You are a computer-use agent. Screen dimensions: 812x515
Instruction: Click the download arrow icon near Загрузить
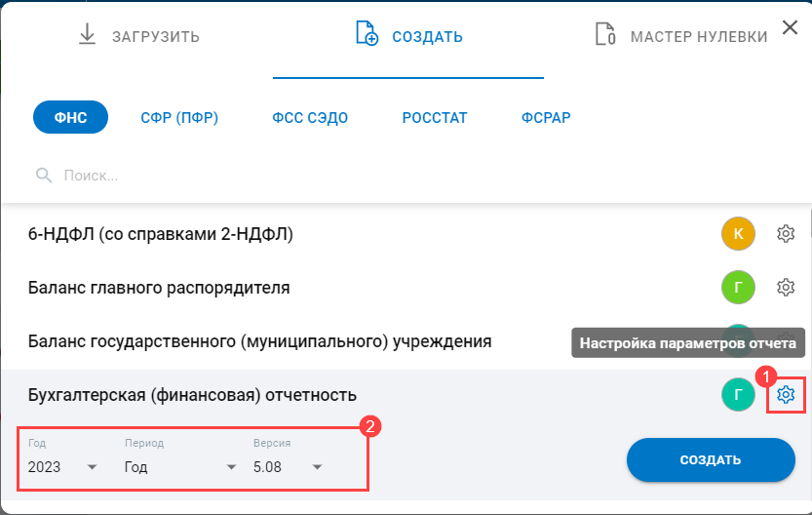(x=88, y=36)
